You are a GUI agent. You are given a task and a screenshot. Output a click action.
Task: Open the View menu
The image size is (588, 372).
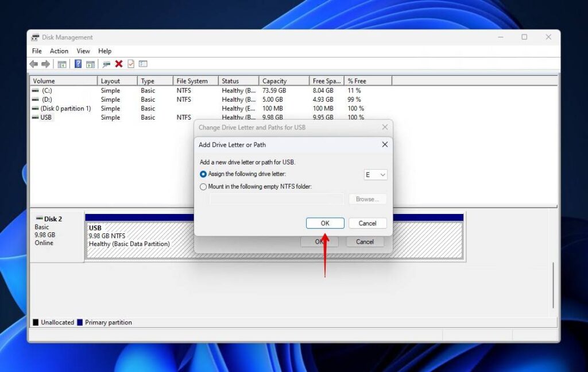(x=83, y=51)
